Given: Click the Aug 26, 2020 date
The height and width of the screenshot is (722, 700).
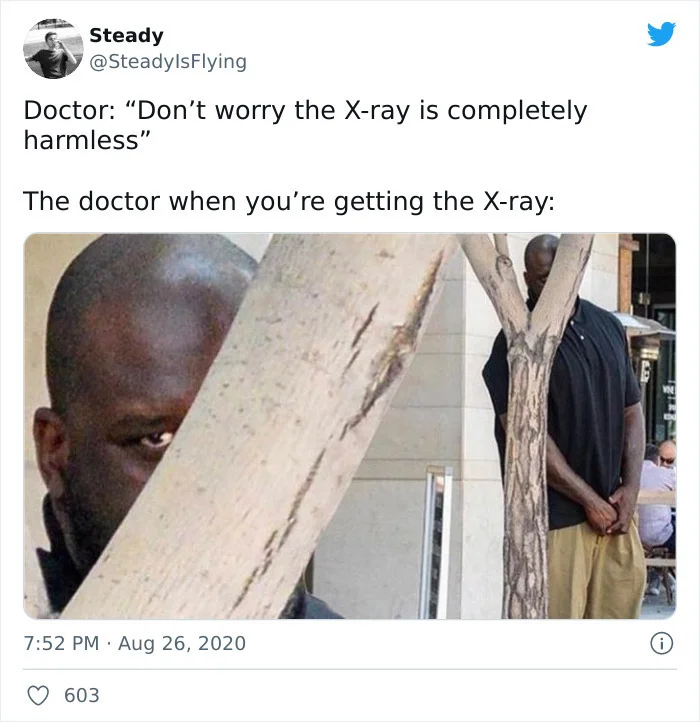Looking at the screenshot, I should 182,643.
